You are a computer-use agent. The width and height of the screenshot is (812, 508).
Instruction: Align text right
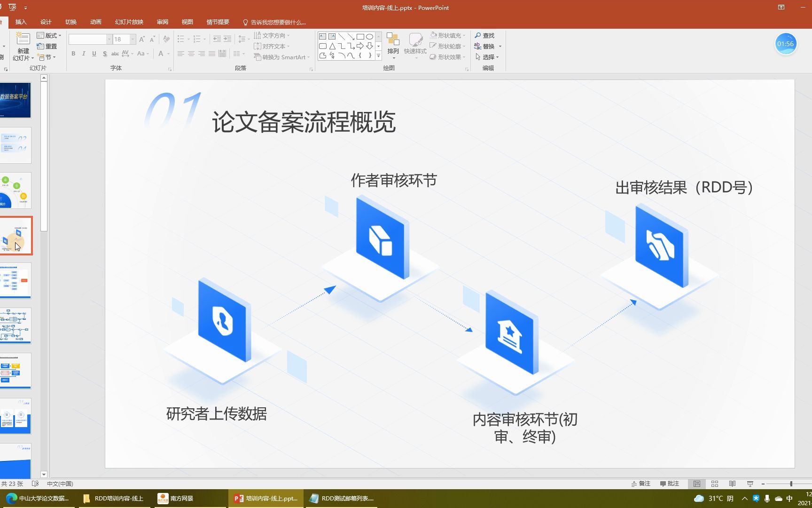coord(201,54)
